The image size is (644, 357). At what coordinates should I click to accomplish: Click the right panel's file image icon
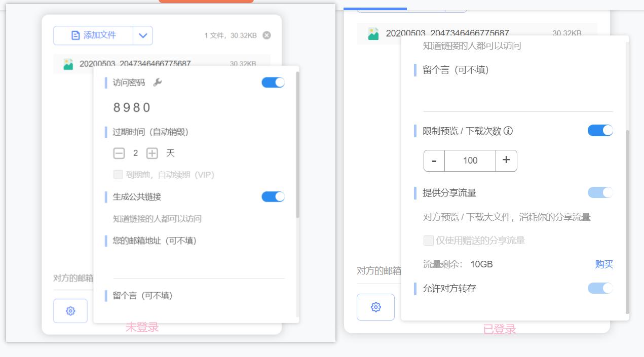coord(373,33)
